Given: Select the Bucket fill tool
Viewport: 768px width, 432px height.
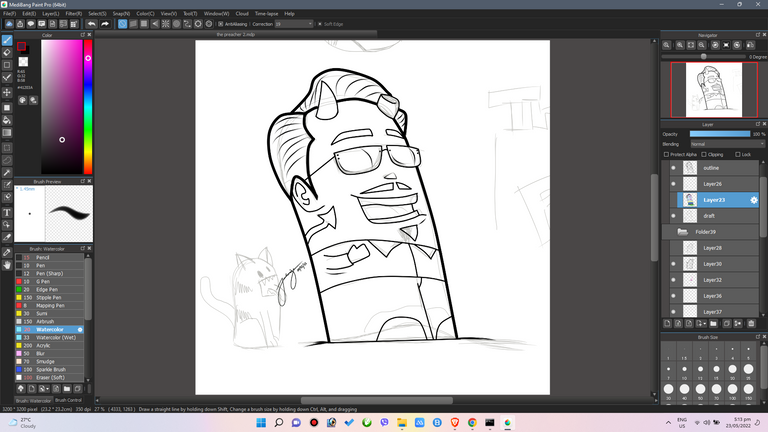Looking at the screenshot, I should (7, 120).
